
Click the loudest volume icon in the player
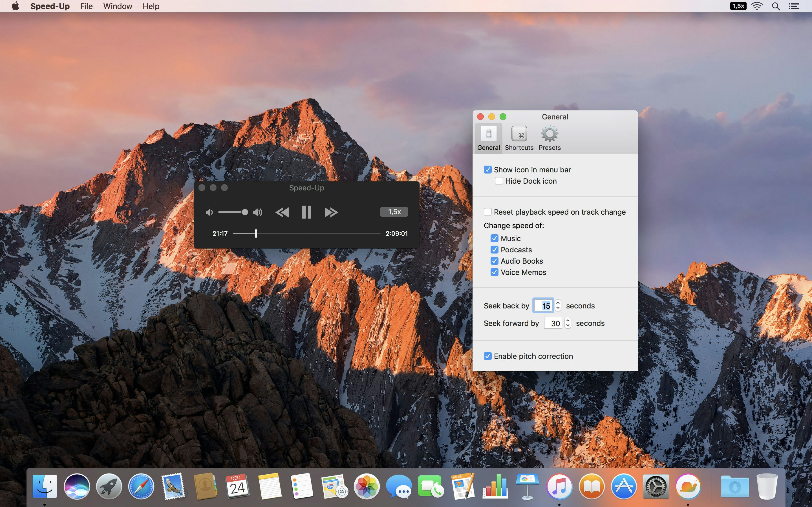click(x=258, y=212)
